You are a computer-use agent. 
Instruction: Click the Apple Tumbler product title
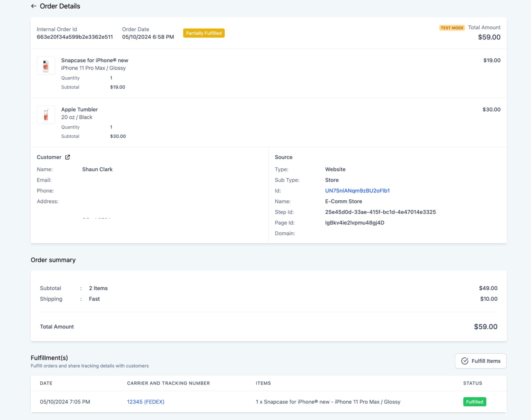(x=79, y=109)
